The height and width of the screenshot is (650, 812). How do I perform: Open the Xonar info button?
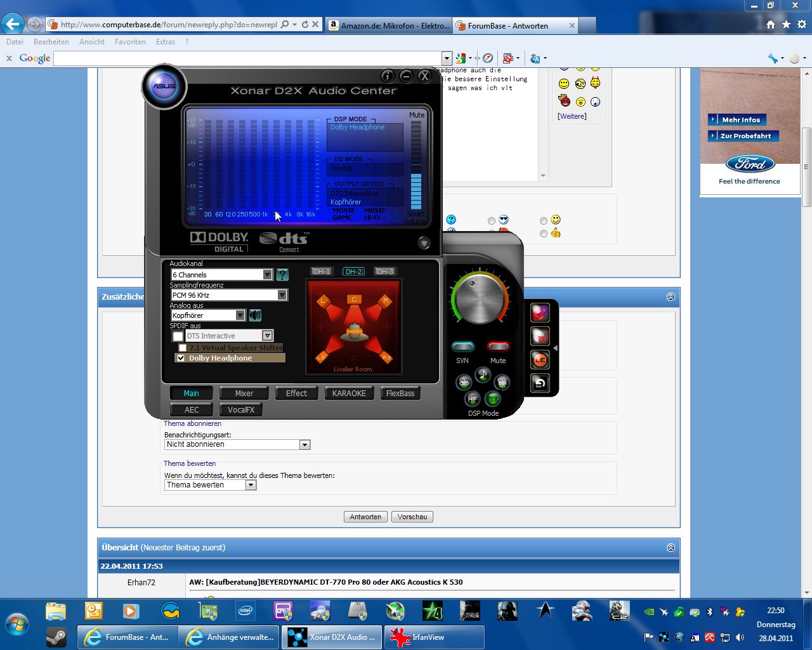(388, 76)
